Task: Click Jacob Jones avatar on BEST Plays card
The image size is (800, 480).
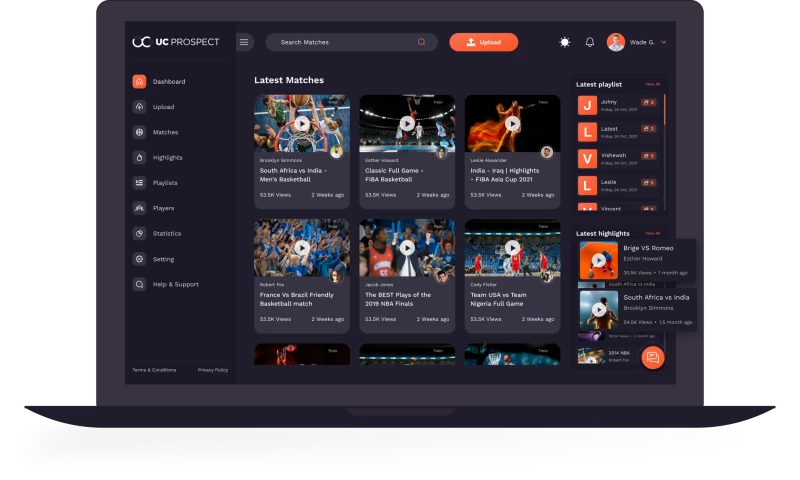Action: point(442,276)
